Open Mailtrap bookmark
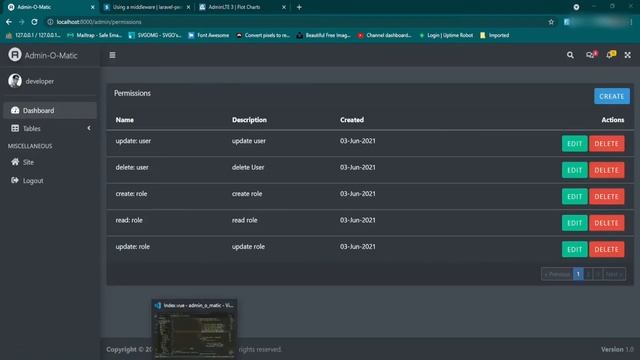This screenshot has height=360, width=640. [94, 36]
